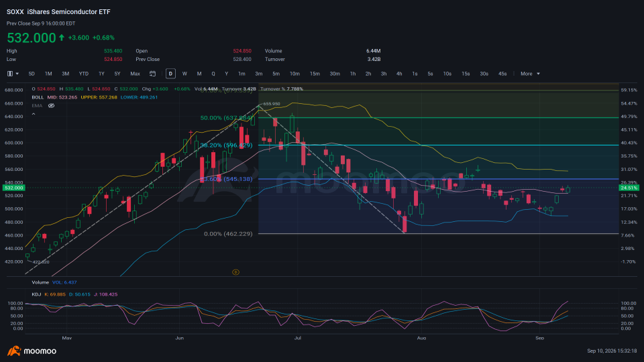The width and height of the screenshot is (644, 362).
Task: Click the Volume indicator label
Action: pyautogui.click(x=40, y=282)
